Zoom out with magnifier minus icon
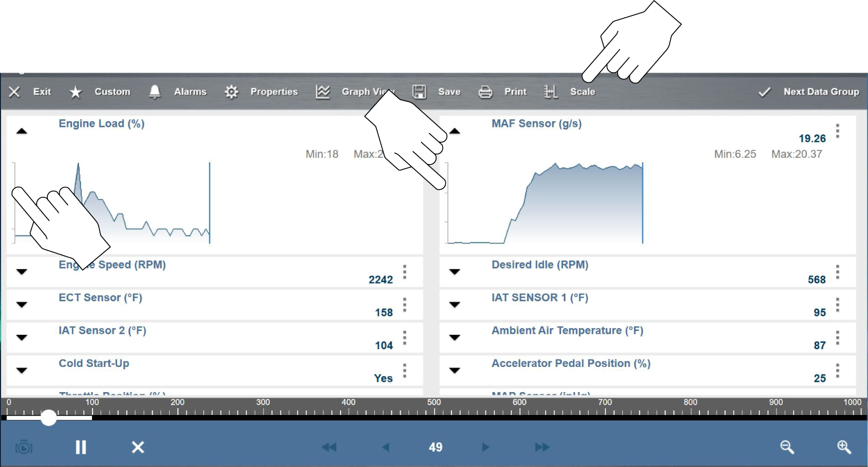Viewport: 868px width, 467px height. click(x=787, y=447)
